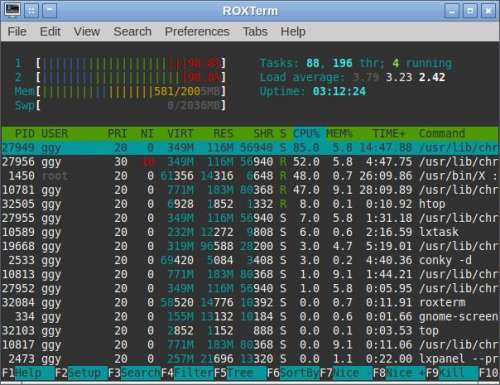Image resolution: width=500 pixels, height=385 pixels.
Task: Click the Uptime value 03:12:24
Action: [x=339, y=91]
